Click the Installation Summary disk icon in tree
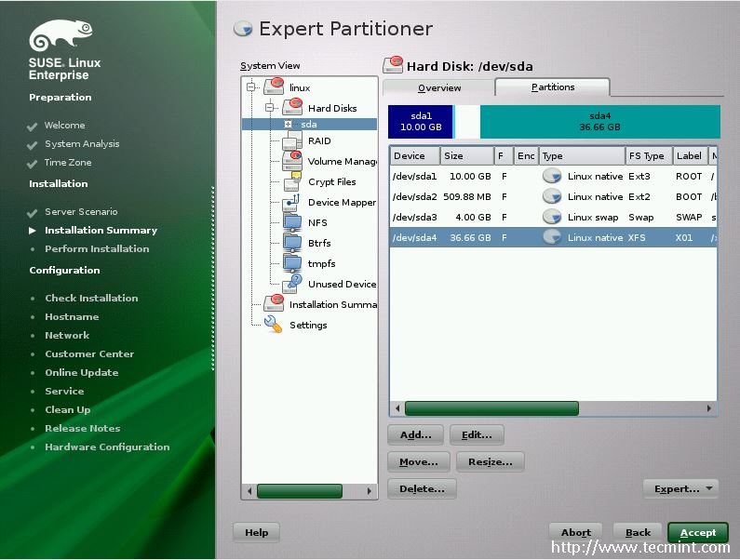This screenshot has height=560, width=740. pyautogui.click(x=274, y=304)
